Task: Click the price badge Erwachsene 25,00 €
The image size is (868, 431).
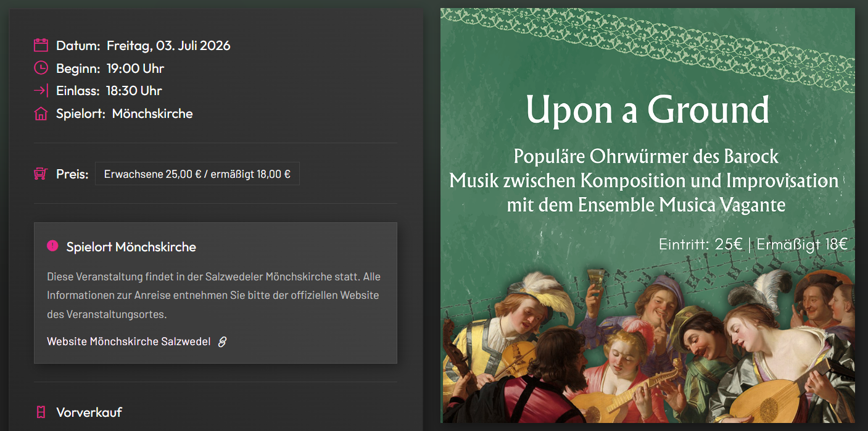Action: [197, 174]
